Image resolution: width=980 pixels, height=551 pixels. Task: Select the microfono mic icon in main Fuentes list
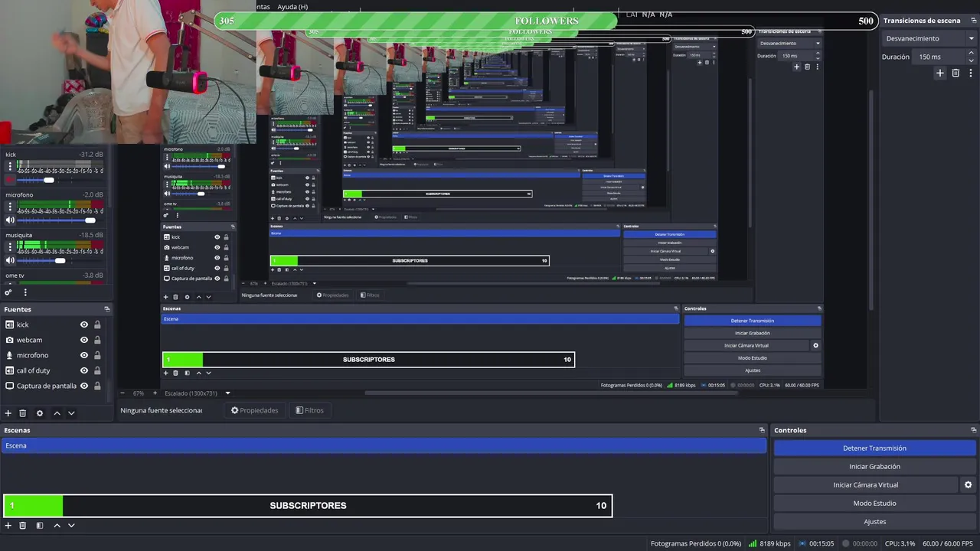(9, 355)
